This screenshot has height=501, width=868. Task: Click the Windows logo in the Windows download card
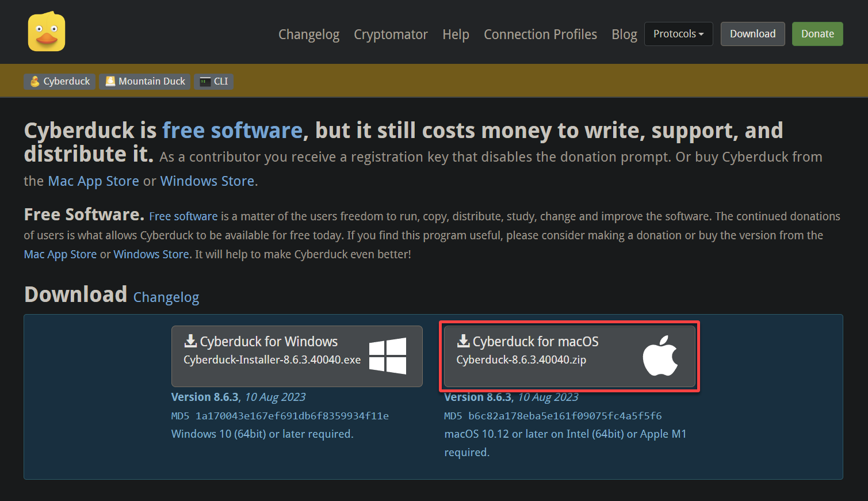tap(388, 356)
